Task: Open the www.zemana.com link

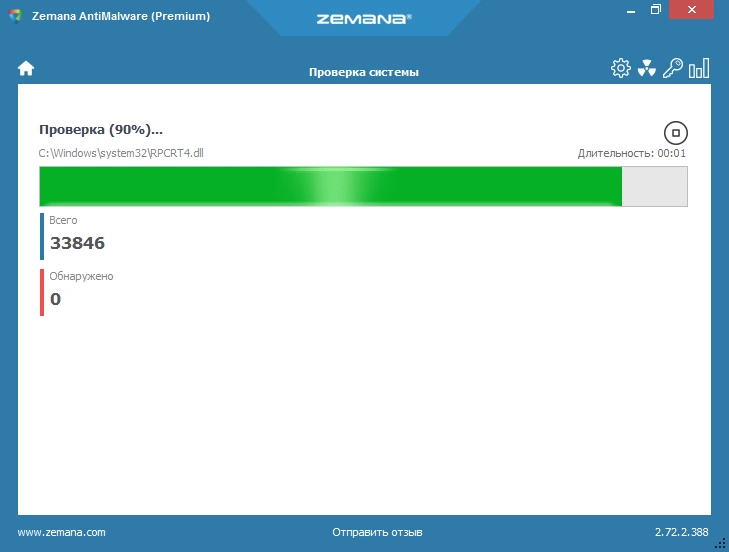Action: 61,532
